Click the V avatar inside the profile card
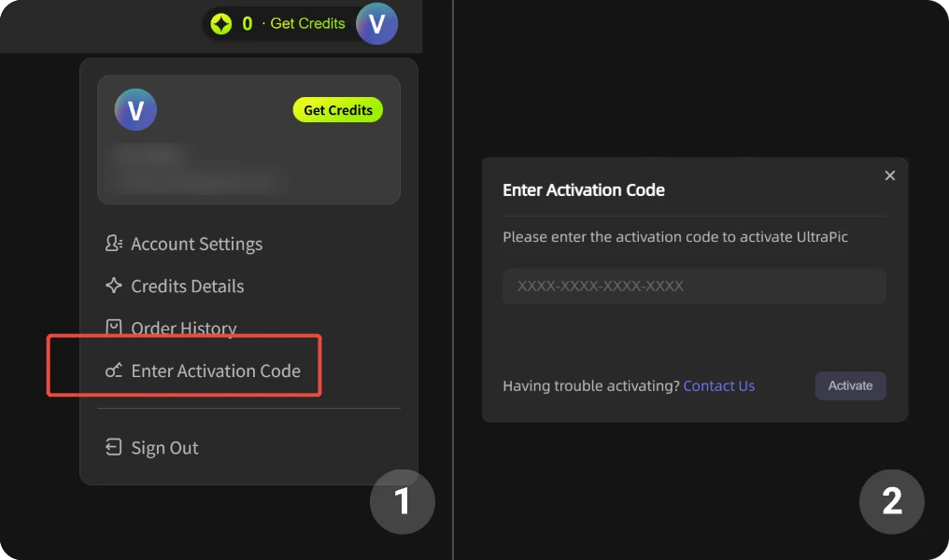949x560 pixels. point(135,111)
